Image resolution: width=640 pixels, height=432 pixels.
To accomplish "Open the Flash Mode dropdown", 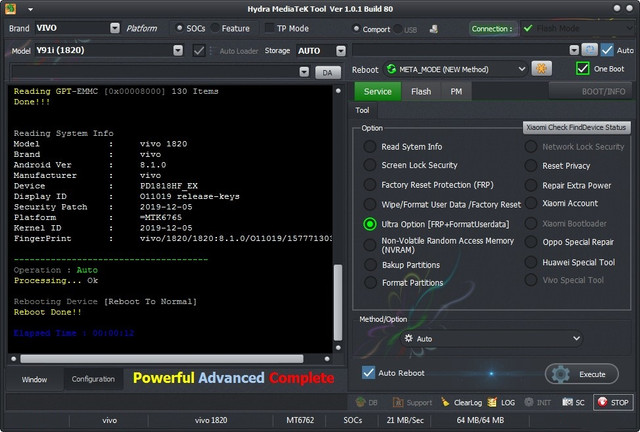I will (x=577, y=28).
